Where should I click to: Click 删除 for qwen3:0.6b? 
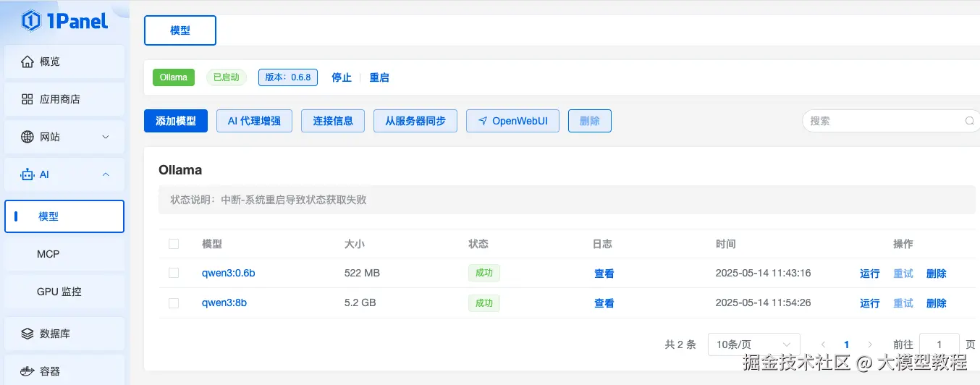[x=937, y=274]
